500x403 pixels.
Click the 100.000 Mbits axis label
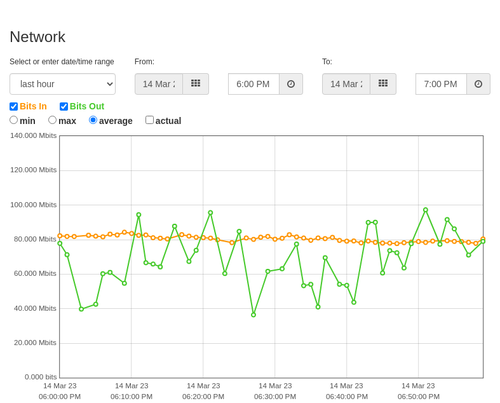point(33,205)
